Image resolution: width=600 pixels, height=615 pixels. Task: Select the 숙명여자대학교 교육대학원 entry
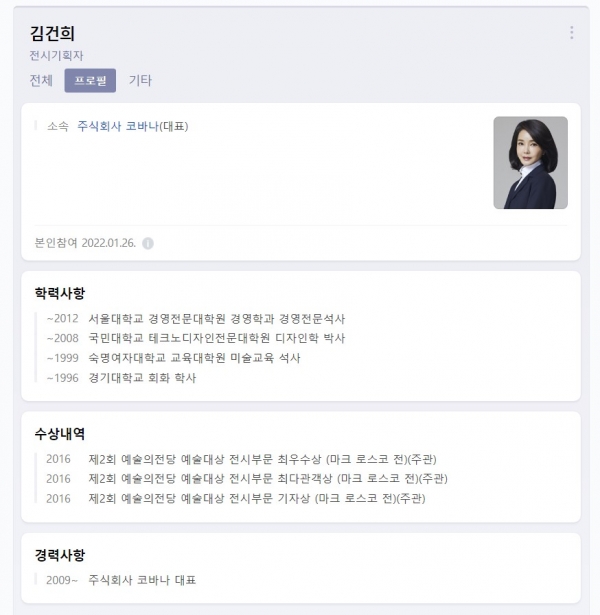tap(173, 358)
